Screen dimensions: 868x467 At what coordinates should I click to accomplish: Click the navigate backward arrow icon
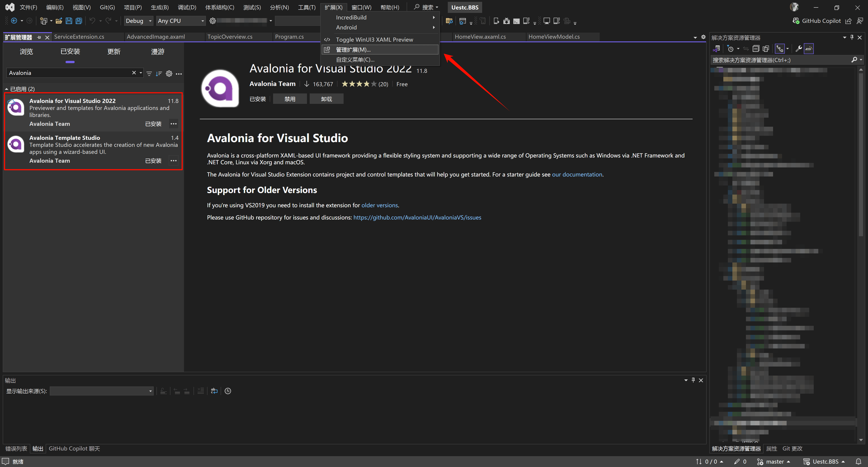(x=14, y=21)
